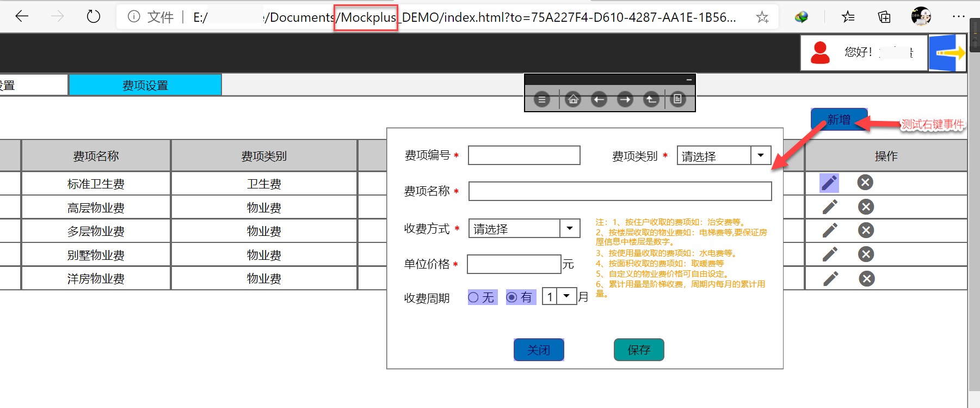Open the 费项类别 dropdown

[x=724, y=155]
